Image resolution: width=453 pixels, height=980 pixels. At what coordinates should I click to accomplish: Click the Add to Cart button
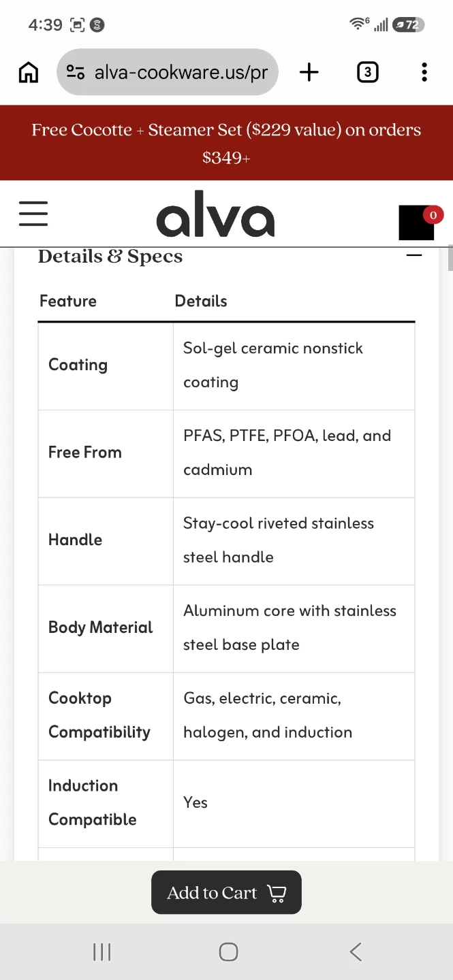(226, 892)
